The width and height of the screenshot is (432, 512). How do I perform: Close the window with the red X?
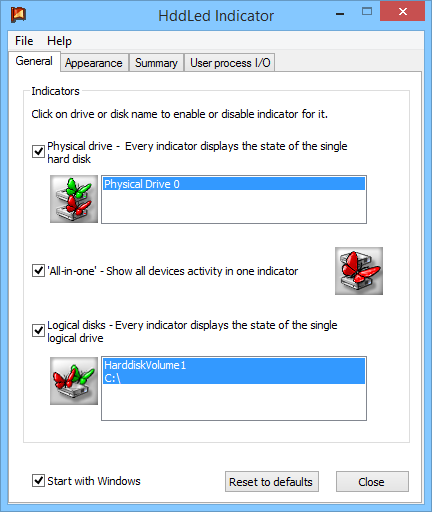402,12
